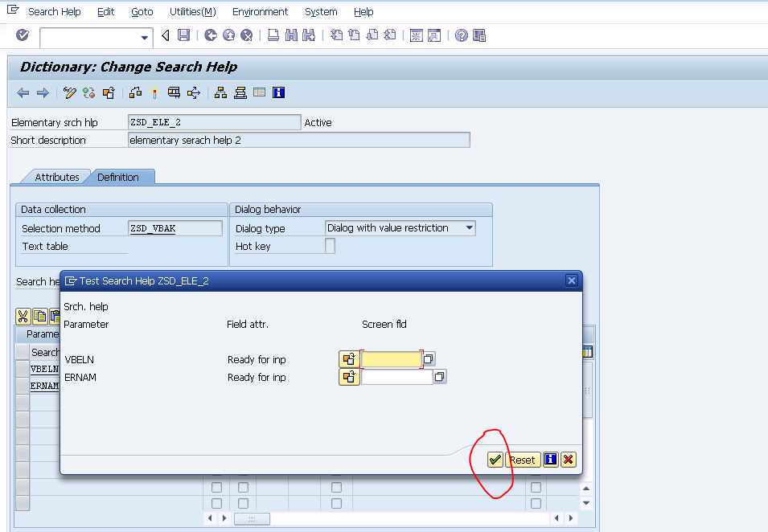
Task: Toggle the first checkbox in the bottom grid row
Action: coord(216,503)
